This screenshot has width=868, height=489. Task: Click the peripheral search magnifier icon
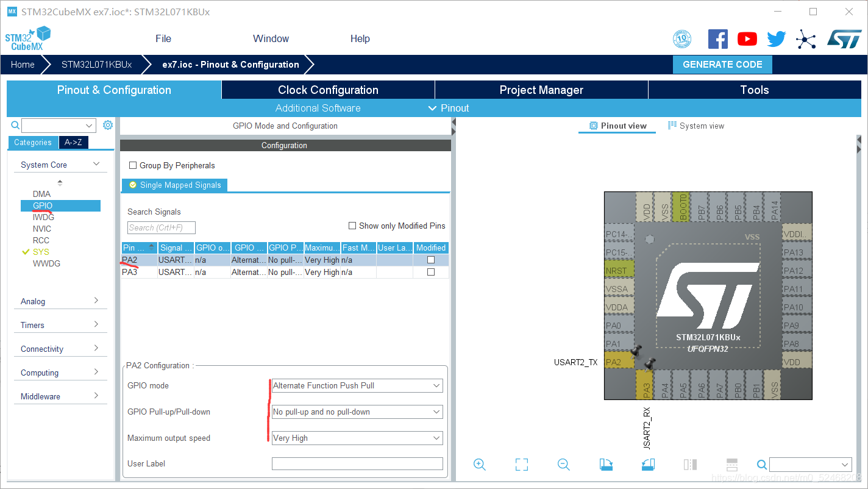[x=16, y=126]
